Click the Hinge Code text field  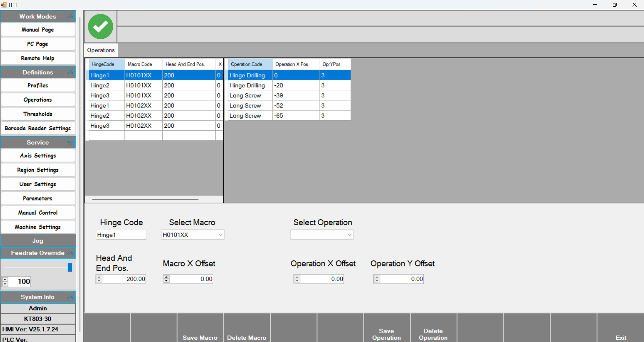[x=121, y=235]
